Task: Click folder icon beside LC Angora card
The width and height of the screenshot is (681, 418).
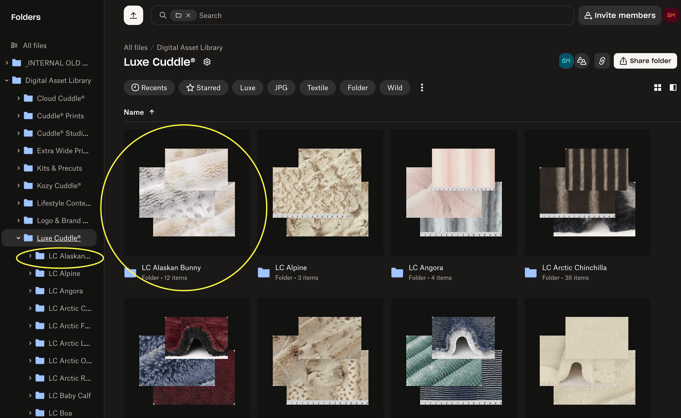Action: click(x=397, y=272)
